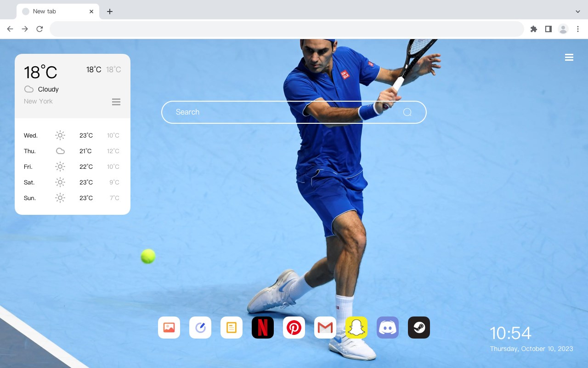Open the Steam shortcut icon
The width and height of the screenshot is (588, 368).
point(419,328)
